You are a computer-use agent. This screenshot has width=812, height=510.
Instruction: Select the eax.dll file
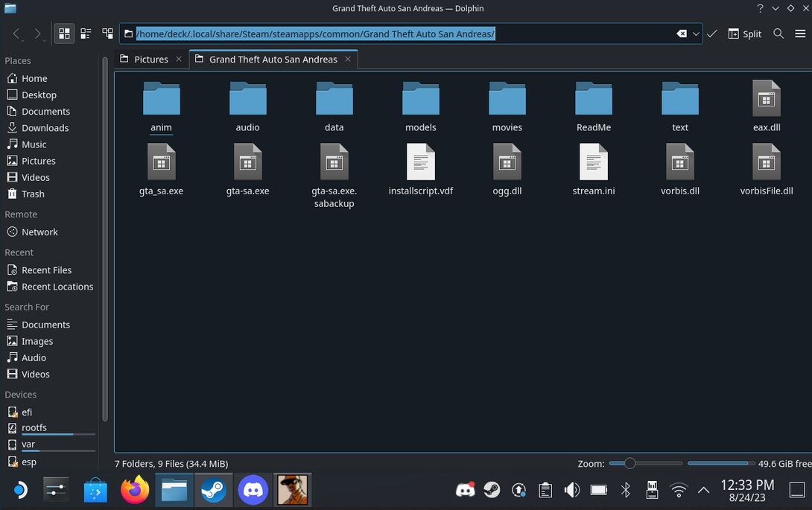coord(767,106)
